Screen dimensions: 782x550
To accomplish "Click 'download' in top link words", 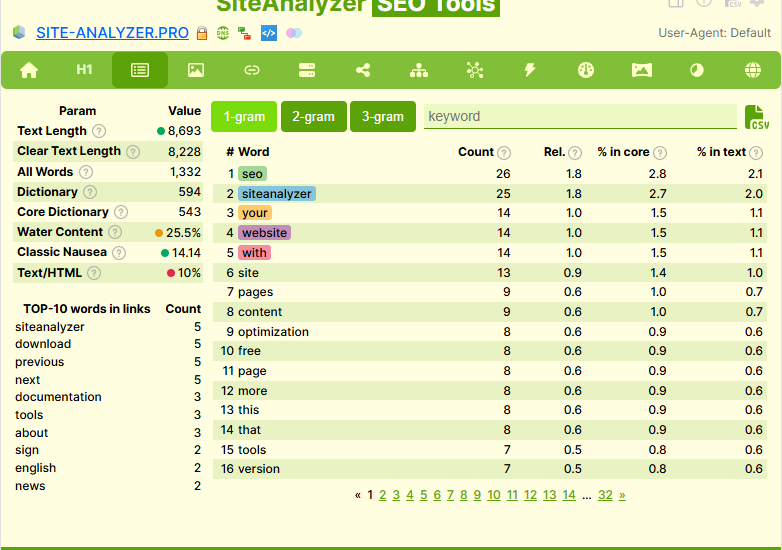I will [43, 344].
